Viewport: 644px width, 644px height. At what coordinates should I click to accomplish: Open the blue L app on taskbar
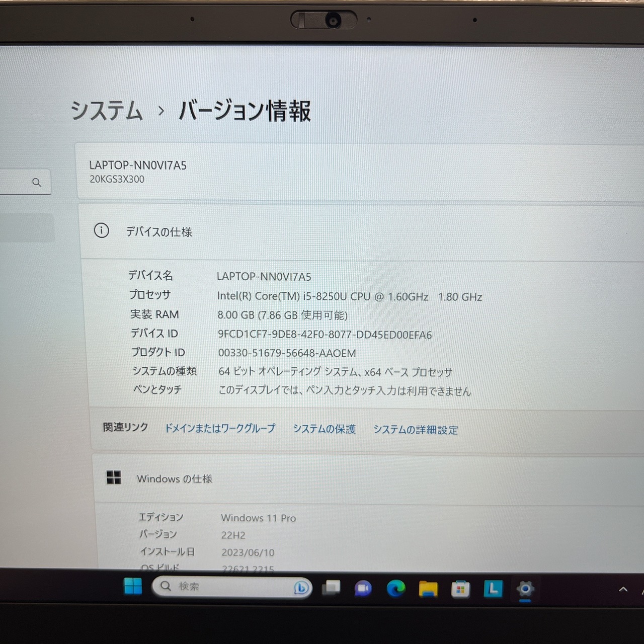[493, 589]
